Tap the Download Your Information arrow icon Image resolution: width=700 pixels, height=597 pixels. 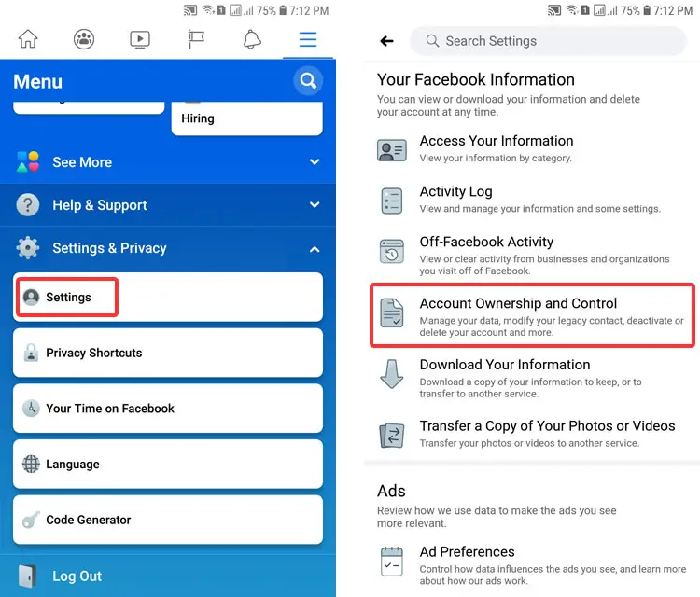pos(391,374)
